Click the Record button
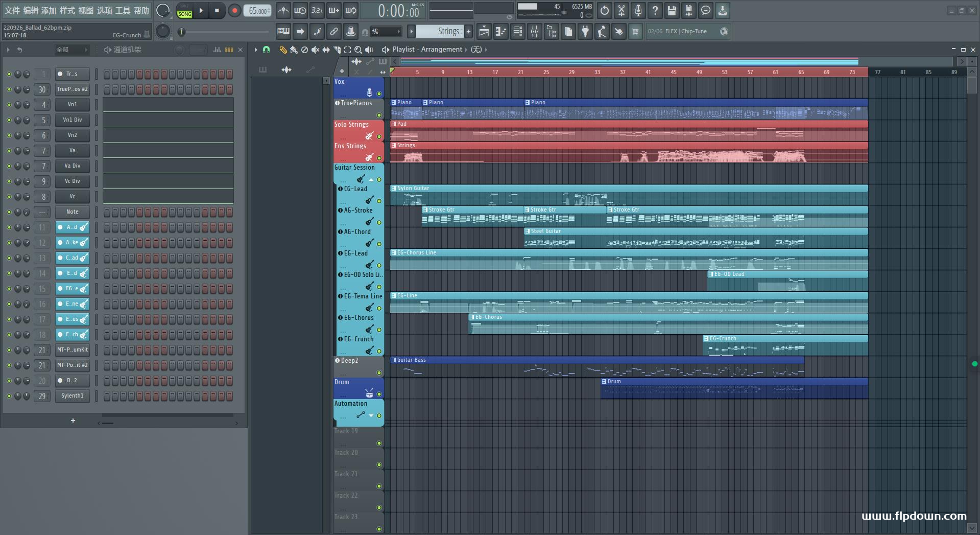 [x=234, y=10]
